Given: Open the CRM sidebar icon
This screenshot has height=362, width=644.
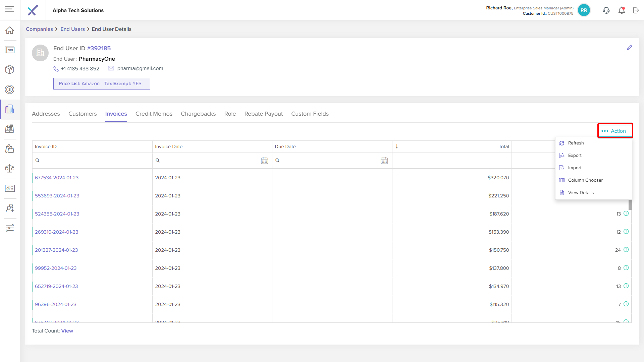Looking at the screenshot, I should pos(10,50).
